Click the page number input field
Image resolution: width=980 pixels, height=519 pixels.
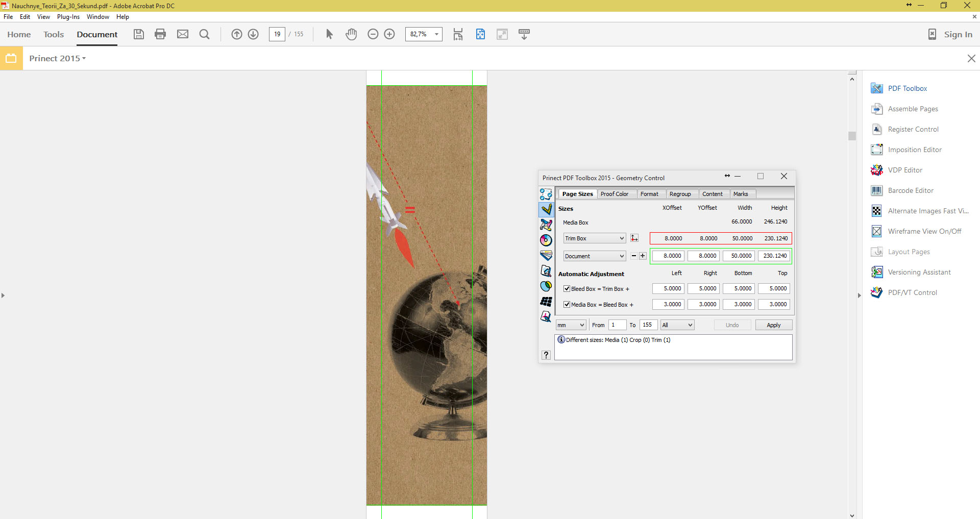coord(277,34)
